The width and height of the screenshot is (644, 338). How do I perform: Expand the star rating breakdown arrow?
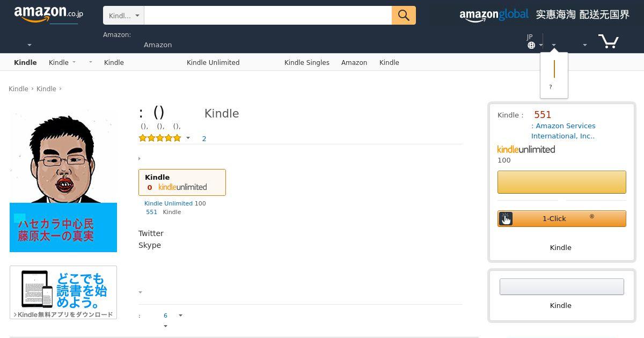[188, 138]
